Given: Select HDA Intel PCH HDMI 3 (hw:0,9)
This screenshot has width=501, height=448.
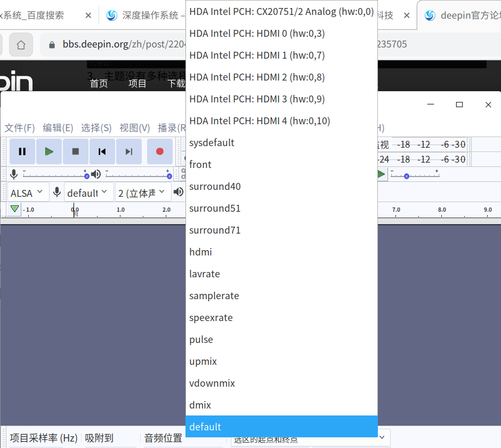Looking at the screenshot, I should pyautogui.click(x=281, y=99).
